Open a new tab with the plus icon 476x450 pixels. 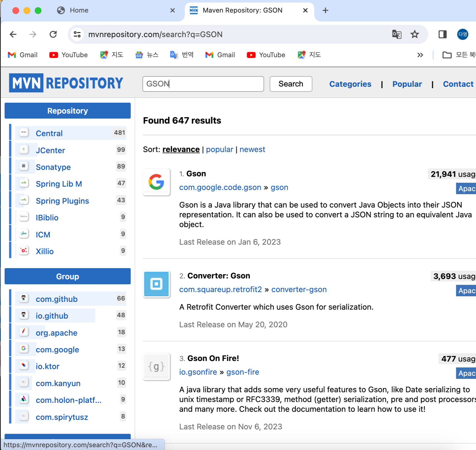pyautogui.click(x=325, y=10)
